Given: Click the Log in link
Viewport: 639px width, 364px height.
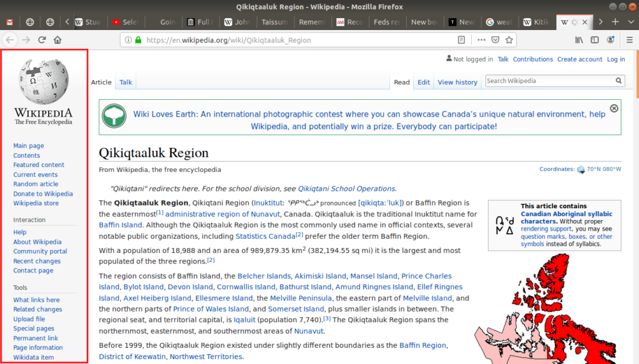Looking at the screenshot, I should 616,59.
